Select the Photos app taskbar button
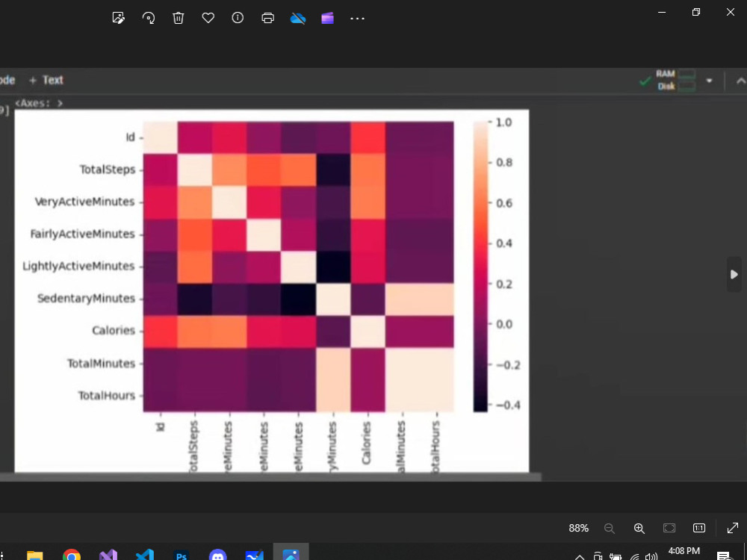The image size is (747, 560). [x=291, y=553]
